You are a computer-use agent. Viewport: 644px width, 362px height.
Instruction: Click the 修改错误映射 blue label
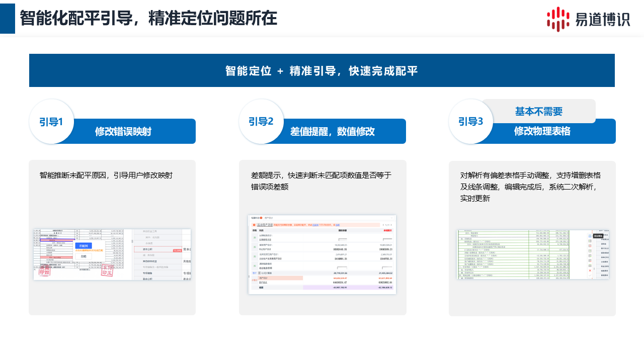(x=123, y=132)
